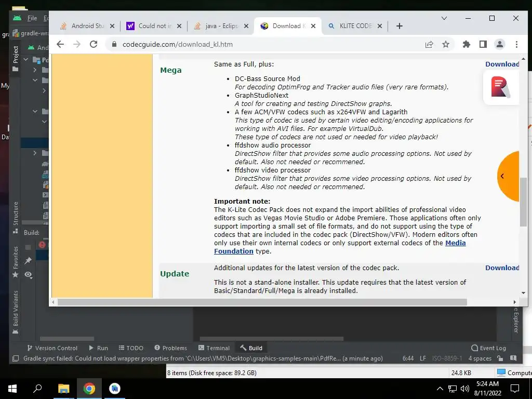Close the Download K-Lite tab
This screenshot has height=399, width=532.
[313, 26]
